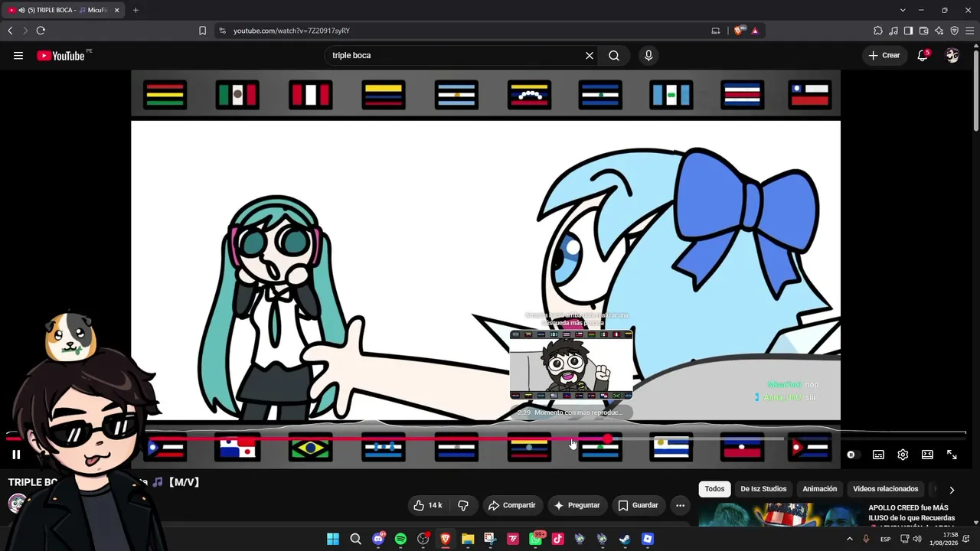
Task: Select the De Isz Studios chip
Action: click(763, 489)
